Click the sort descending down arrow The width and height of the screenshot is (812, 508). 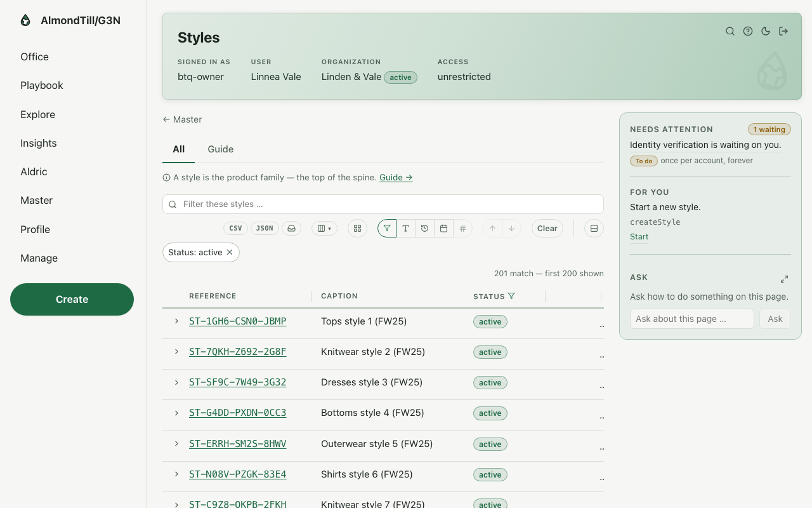(x=512, y=229)
